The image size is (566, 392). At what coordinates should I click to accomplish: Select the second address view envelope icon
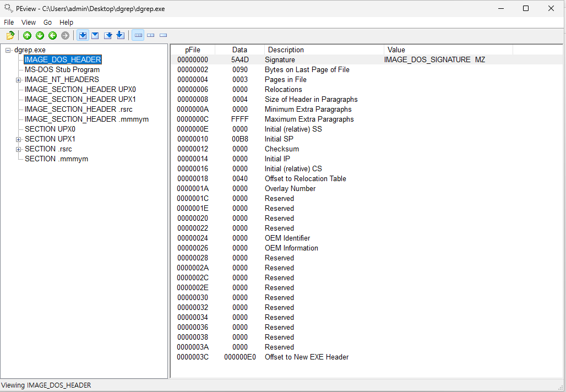point(95,35)
